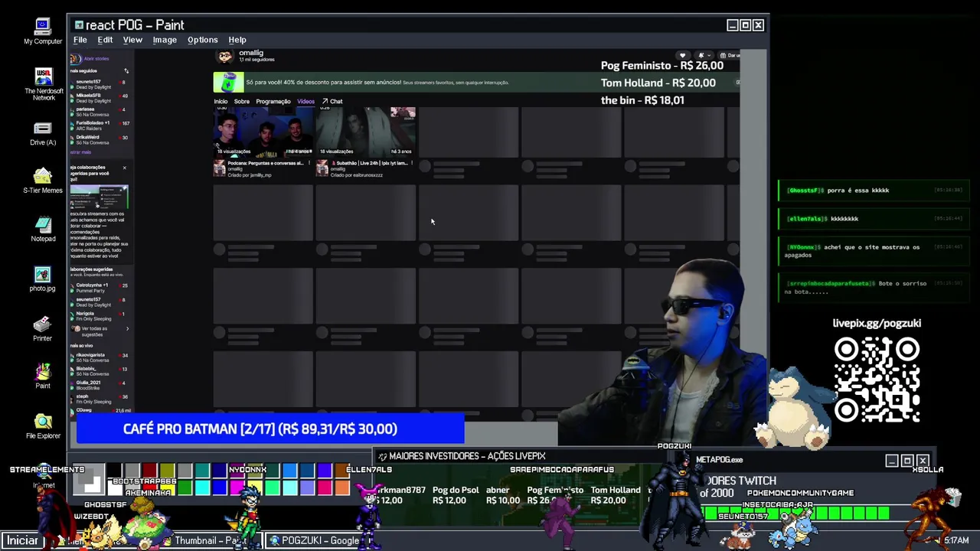Image resolution: width=980 pixels, height=551 pixels.
Task: Open the File menu in Paint
Action: 80,40
